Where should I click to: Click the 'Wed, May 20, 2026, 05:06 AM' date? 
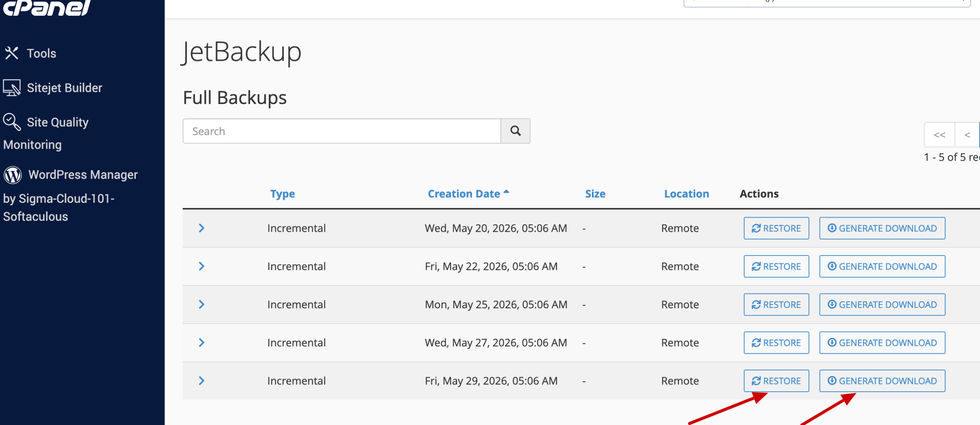(x=496, y=228)
